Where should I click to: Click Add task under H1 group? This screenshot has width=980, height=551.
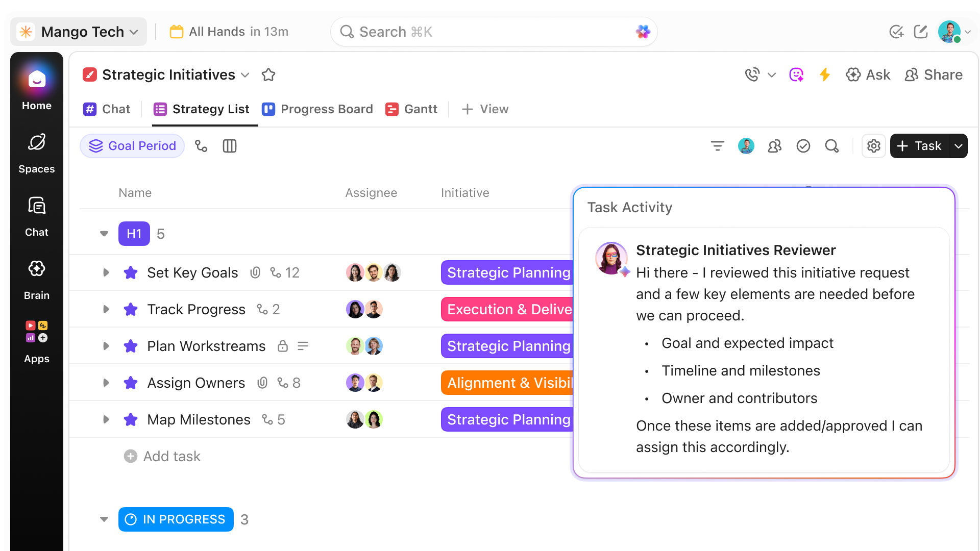[163, 456]
